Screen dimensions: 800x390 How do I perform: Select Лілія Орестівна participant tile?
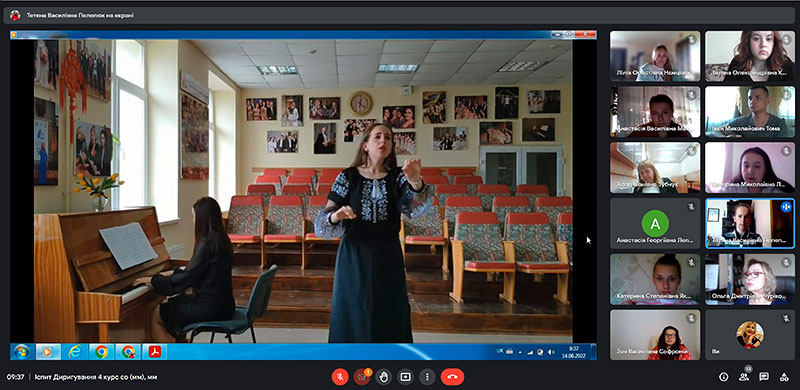coord(655,56)
